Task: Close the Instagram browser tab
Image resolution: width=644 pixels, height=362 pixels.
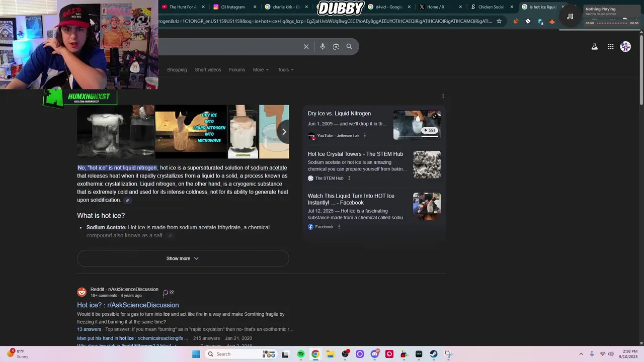Action: [x=255, y=7]
